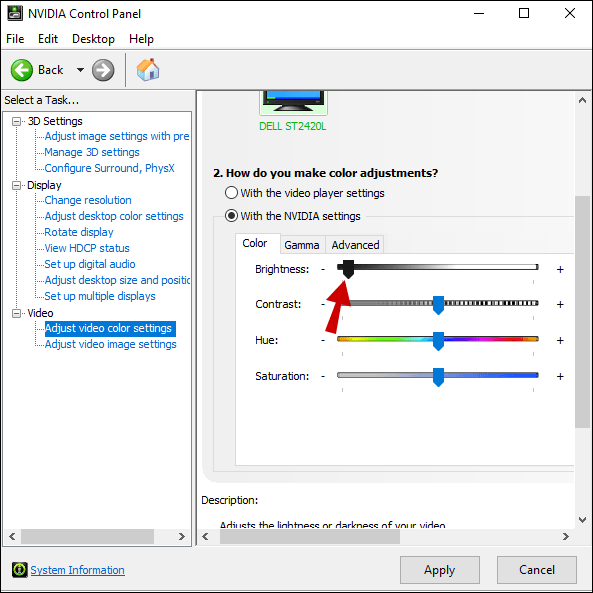Open Adjust desktop size and position
The height and width of the screenshot is (593, 593).
pos(117,280)
